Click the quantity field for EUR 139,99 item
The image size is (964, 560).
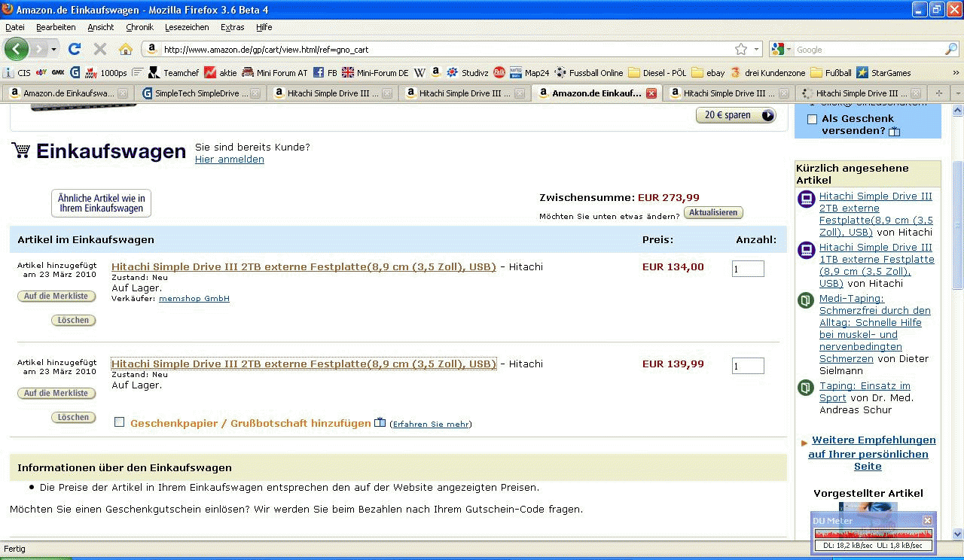(748, 366)
